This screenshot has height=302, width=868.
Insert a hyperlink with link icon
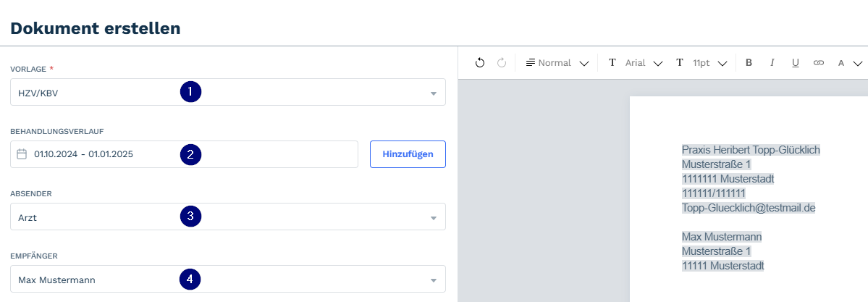click(818, 62)
